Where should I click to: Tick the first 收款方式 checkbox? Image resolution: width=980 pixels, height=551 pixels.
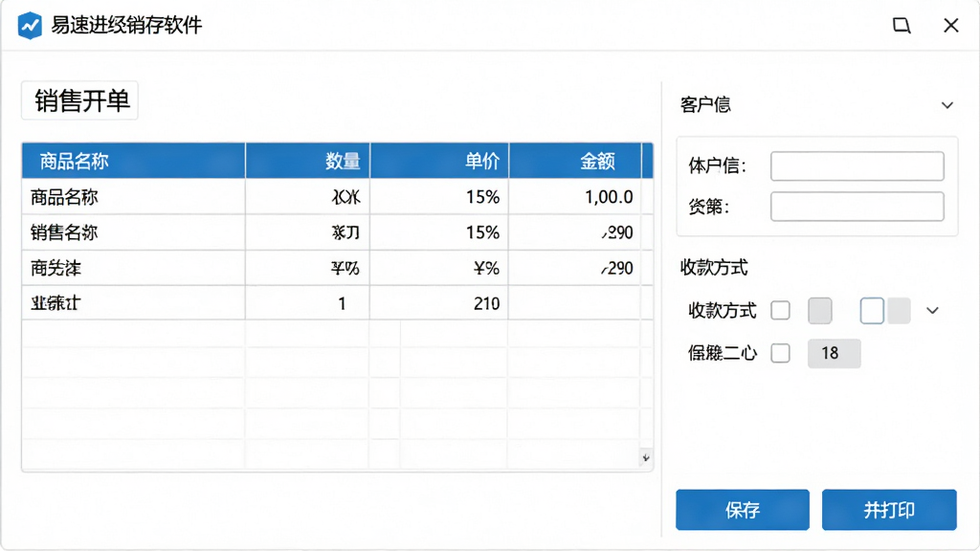780,311
